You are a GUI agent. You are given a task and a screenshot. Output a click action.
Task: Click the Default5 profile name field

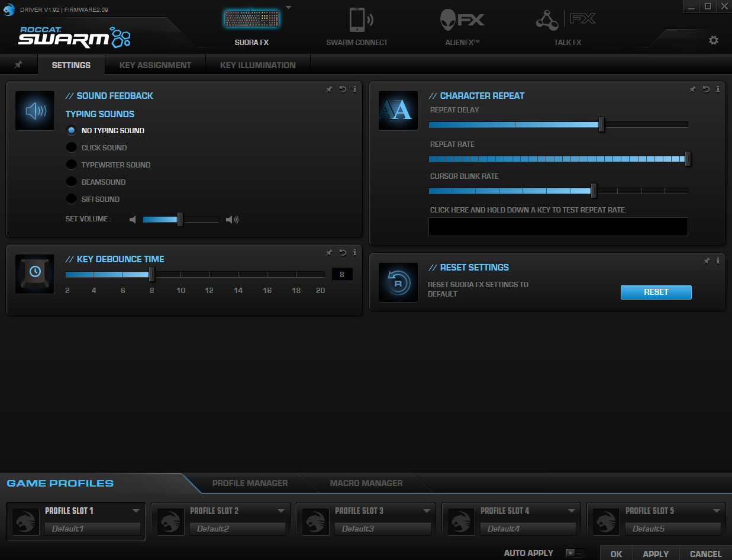click(x=673, y=529)
